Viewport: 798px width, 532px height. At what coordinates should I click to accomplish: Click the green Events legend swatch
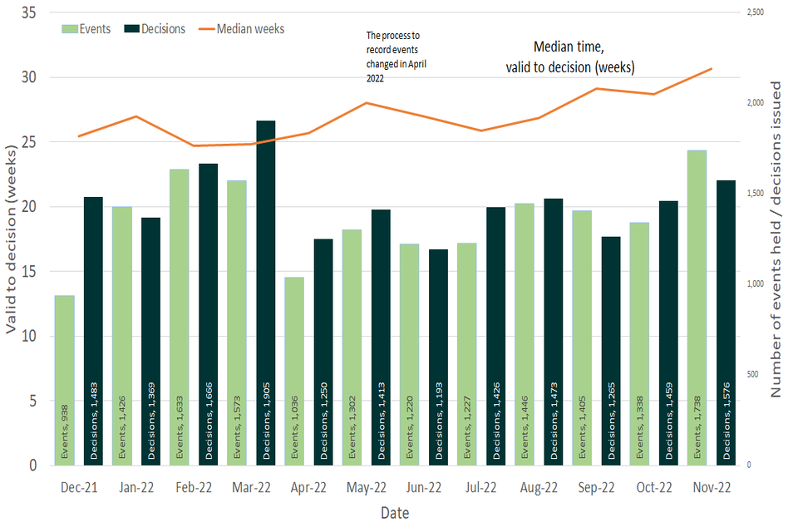(71, 29)
